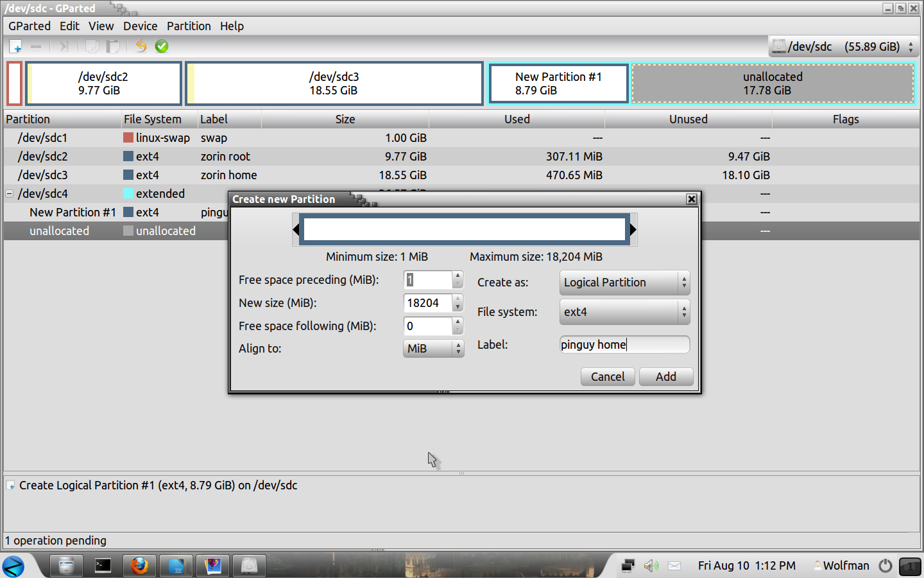Click the power button tray icon
924x578 pixels.
coord(886,565)
